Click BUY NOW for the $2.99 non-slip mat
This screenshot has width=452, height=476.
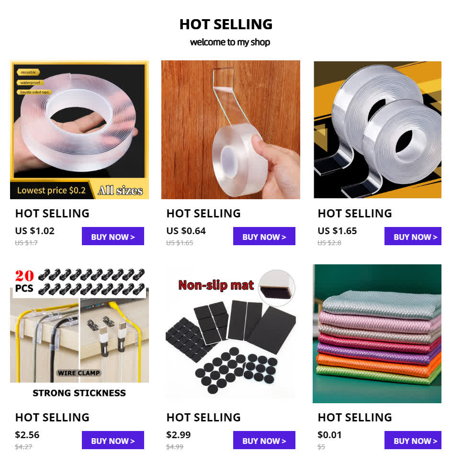click(x=264, y=440)
